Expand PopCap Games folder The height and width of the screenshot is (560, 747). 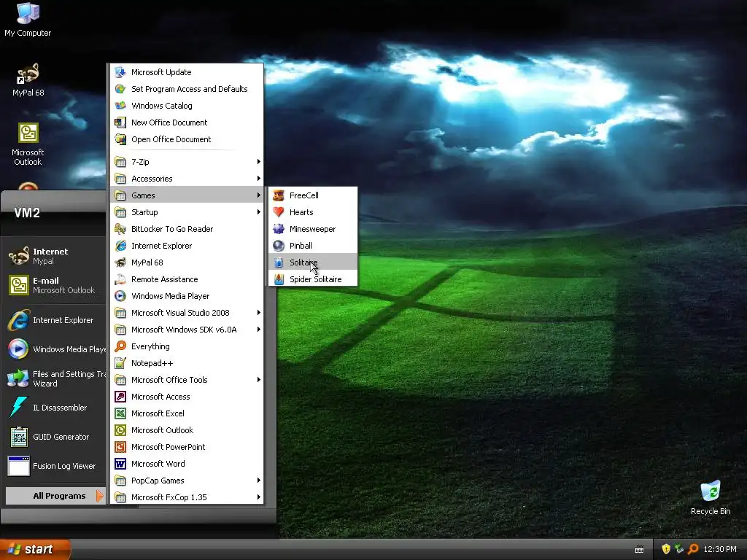tap(187, 481)
